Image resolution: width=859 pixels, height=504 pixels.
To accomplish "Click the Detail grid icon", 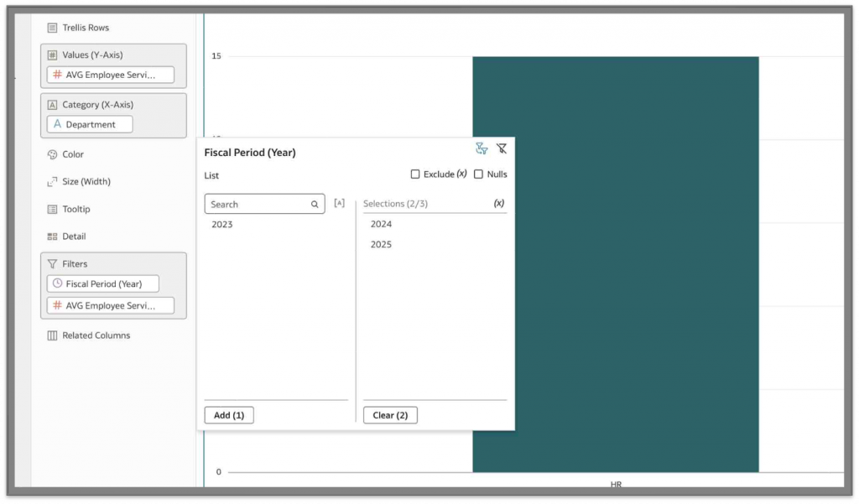I will [x=52, y=236].
